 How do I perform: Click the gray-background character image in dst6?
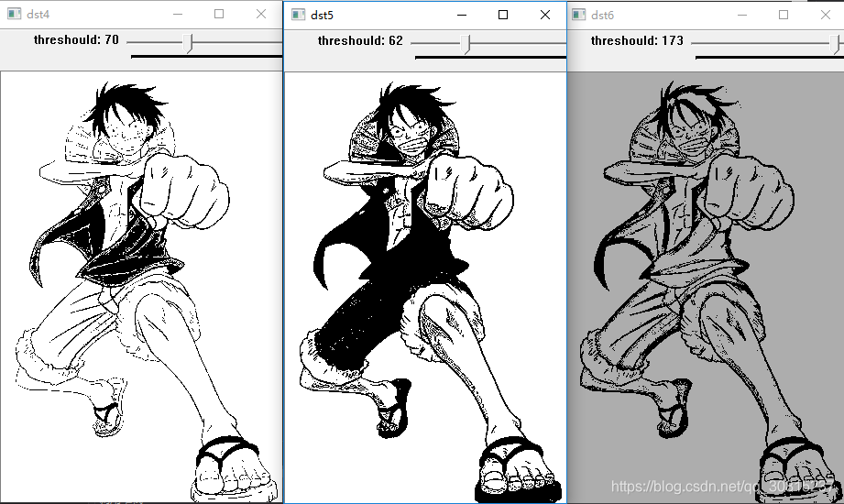point(706,288)
